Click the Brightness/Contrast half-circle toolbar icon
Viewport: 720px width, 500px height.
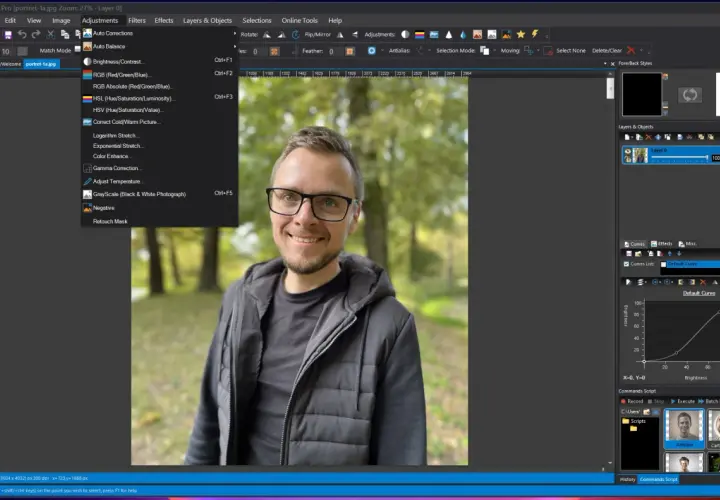[405, 34]
